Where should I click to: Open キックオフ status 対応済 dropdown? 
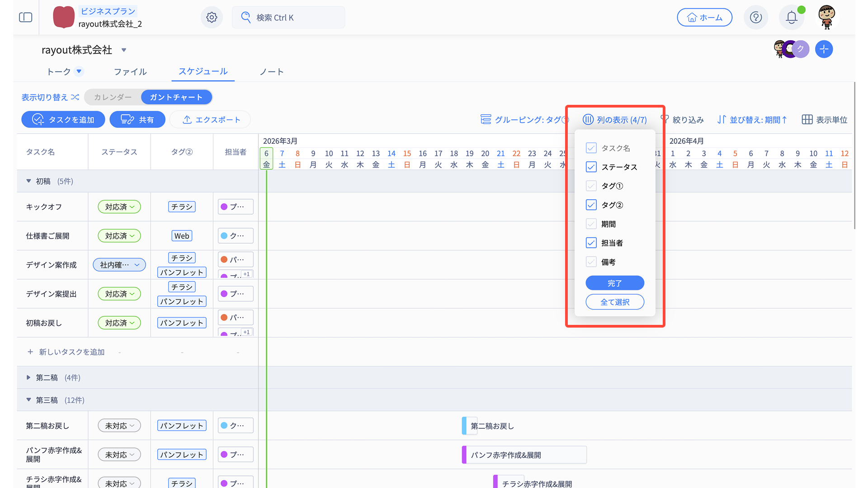tap(119, 207)
